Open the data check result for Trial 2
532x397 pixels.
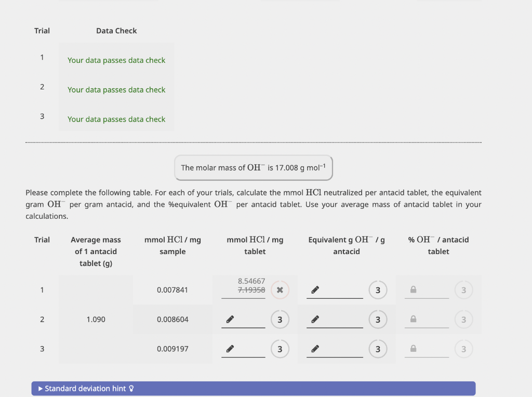click(116, 89)
